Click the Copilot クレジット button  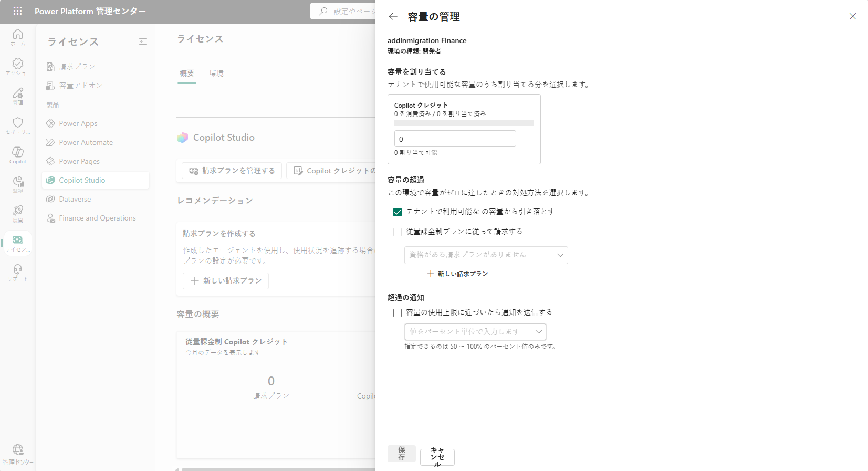pyautogui.click(x=331, y=171)
